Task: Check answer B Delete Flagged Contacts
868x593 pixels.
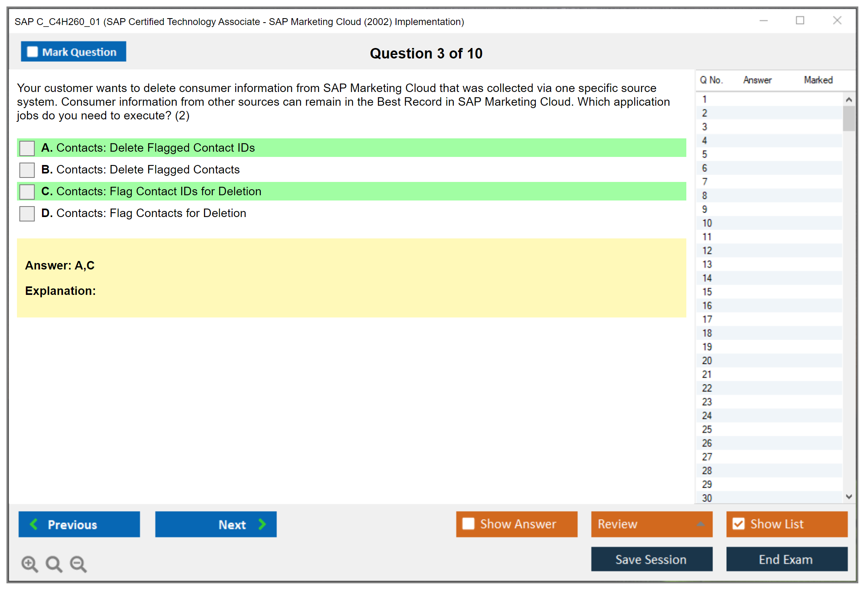Action: click(27, 170)
